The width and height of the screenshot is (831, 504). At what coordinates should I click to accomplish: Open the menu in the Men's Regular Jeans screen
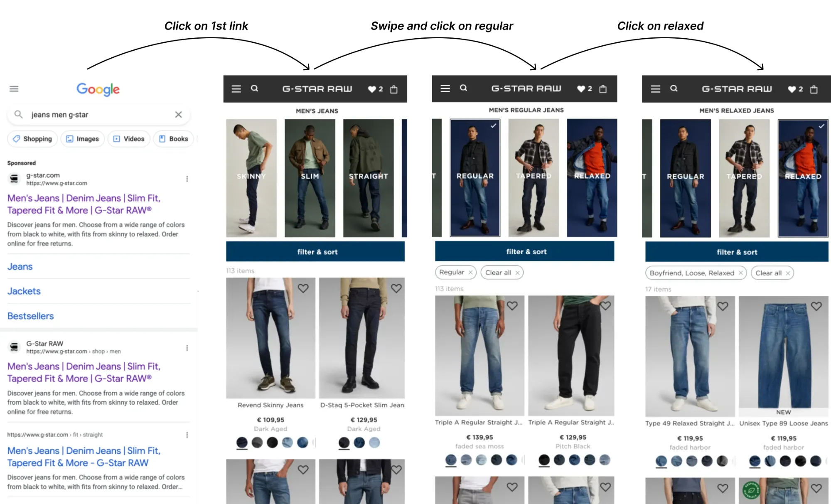click(445, 89)
